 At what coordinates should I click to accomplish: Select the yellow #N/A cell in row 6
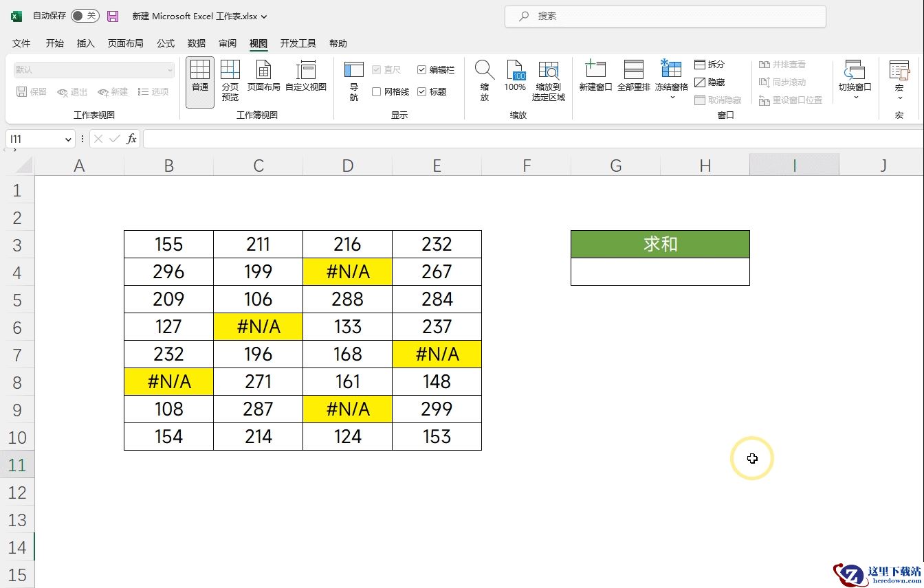click(258, 327)
